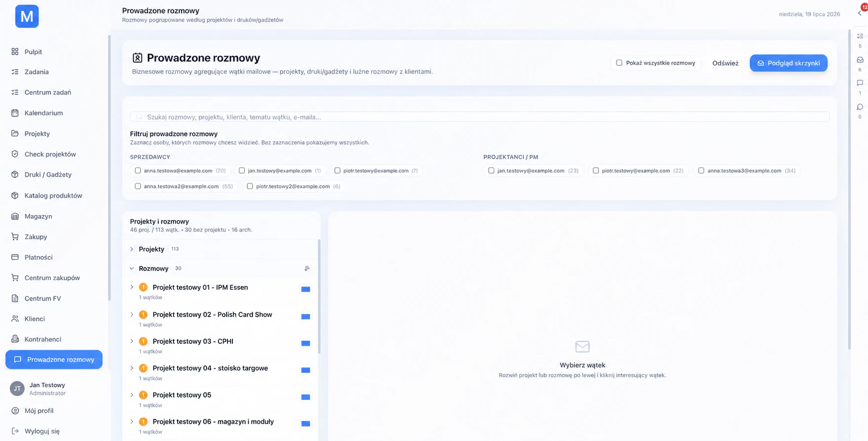Click the Wyloguj się logout icon
This screenshot has width=868, height=441.
(x=15, y=431)
